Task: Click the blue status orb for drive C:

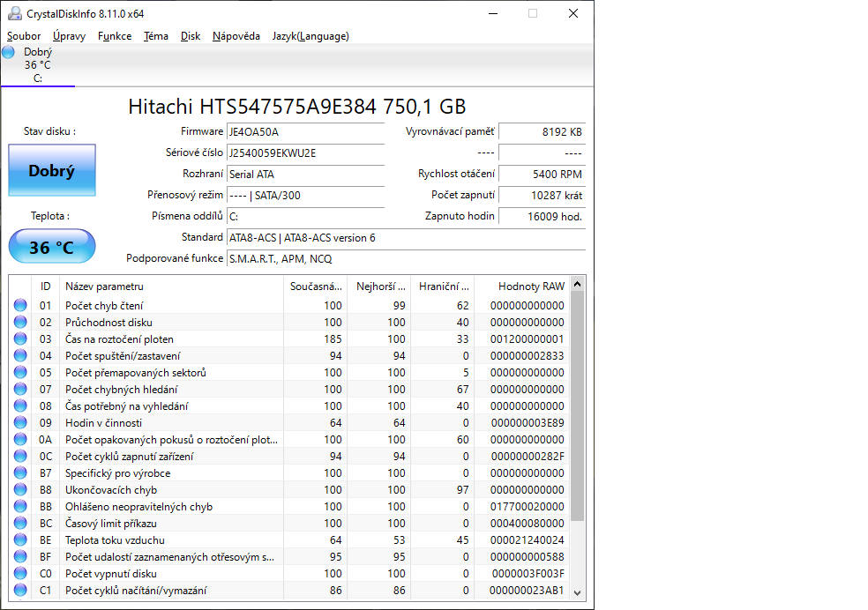Action: 9,52
